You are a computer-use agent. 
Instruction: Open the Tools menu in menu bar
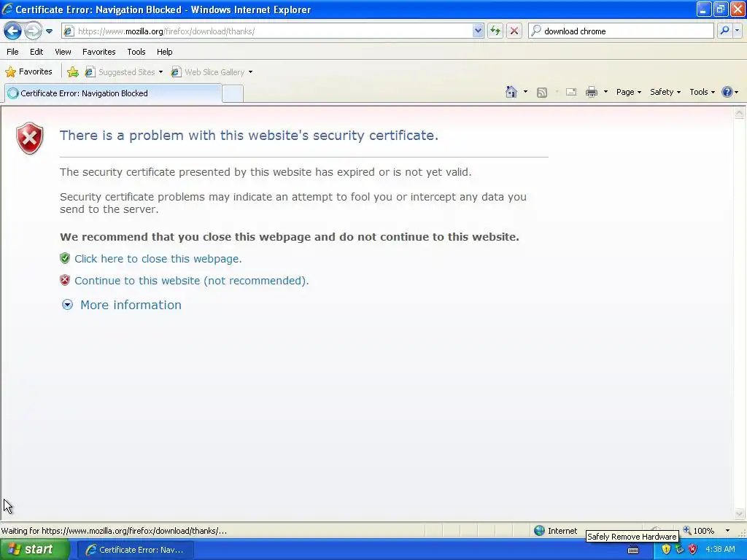[136, 52]
